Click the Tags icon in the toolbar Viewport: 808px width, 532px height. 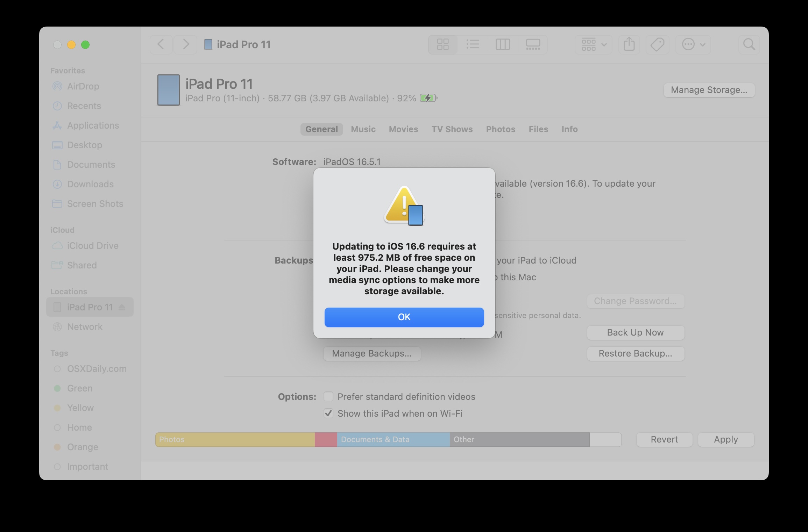(x=657, y=44)
